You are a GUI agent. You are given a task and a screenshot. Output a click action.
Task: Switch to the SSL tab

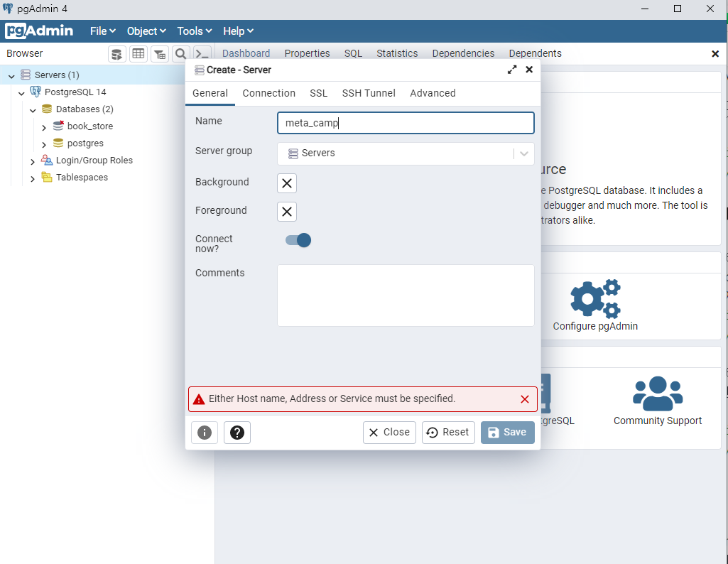[318, 93]
